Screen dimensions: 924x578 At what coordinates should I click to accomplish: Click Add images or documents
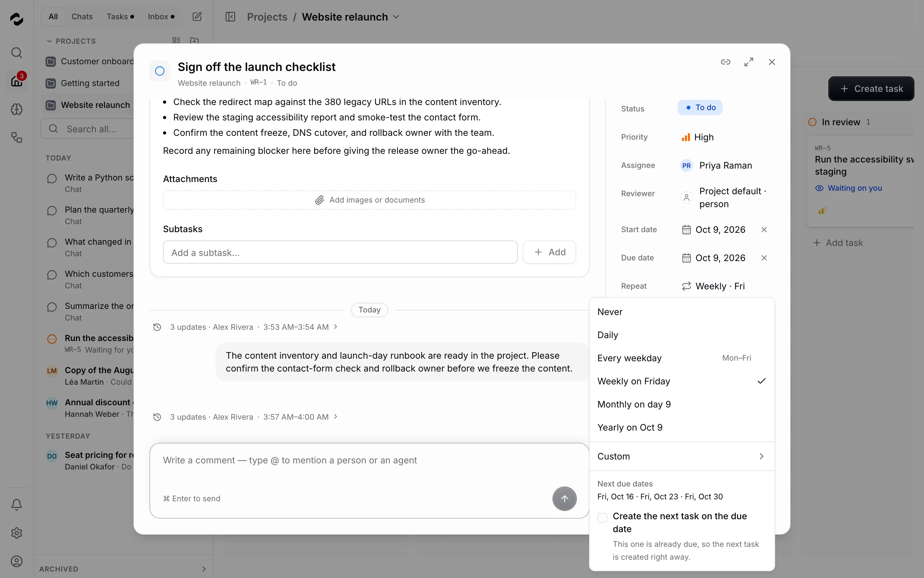pos(369,200)
